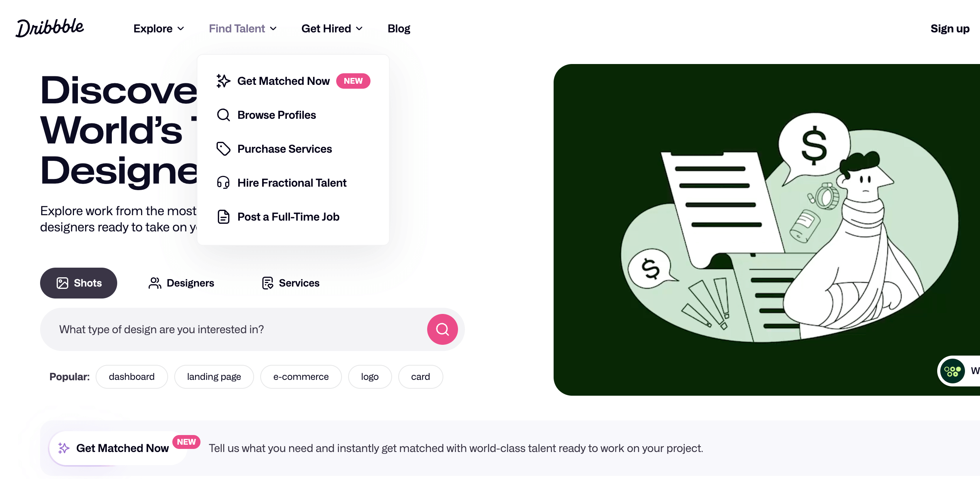Switch to the Designers search tab
The width and height of the screenshot is (980, 479).
[181, 283]
